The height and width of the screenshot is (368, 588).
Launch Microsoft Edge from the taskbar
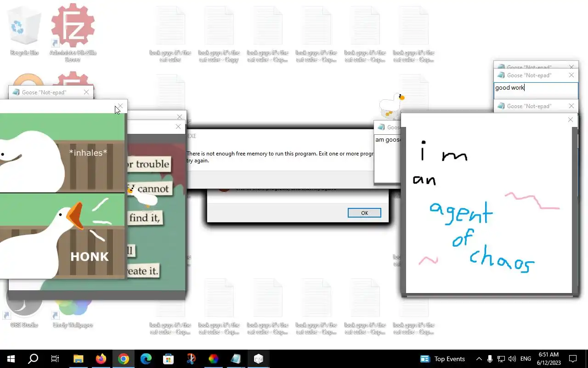pos(146,359)
